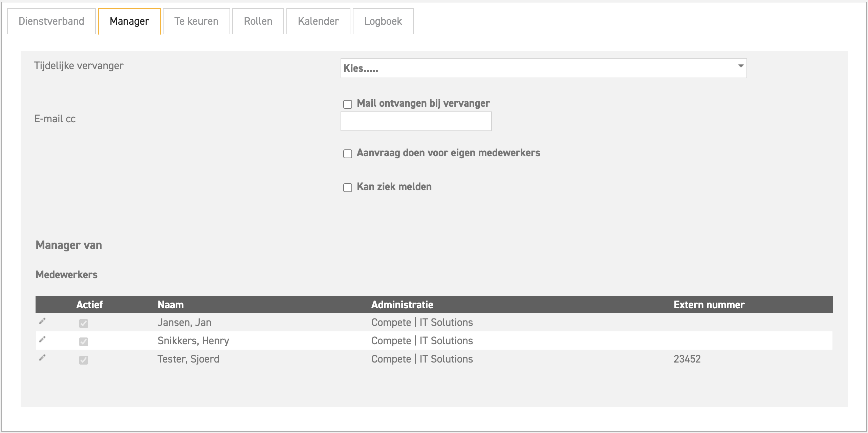The height and width of the screenshot is (433, 868).
Task: Click the Administratie column header
Action: point(402,305)
